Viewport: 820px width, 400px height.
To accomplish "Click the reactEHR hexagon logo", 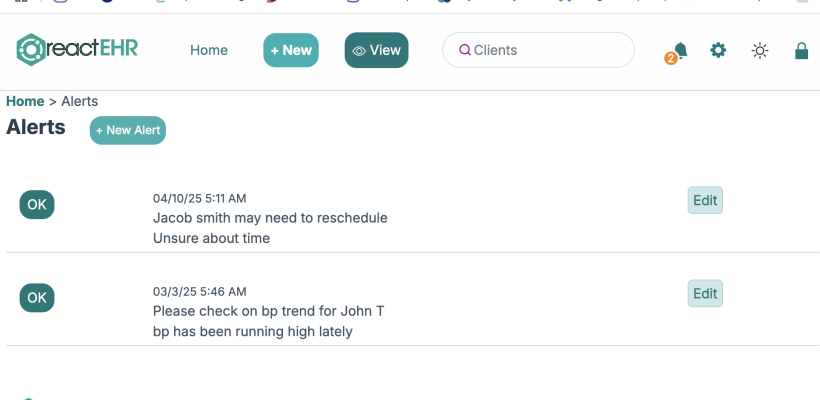I will [31, 50].
